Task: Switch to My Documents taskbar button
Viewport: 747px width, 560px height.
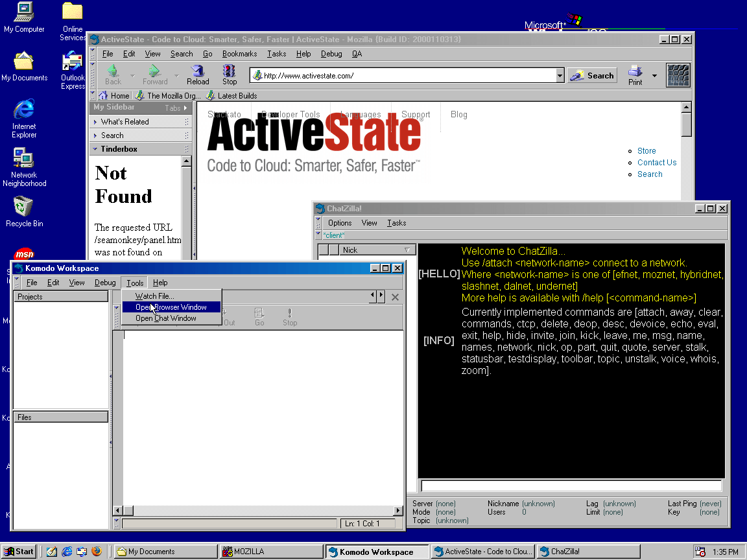Action: [165, 552]
